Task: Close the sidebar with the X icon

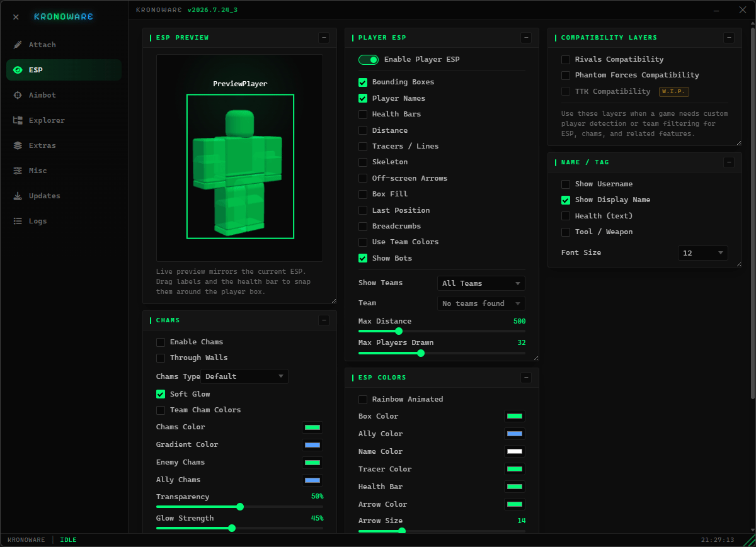Action: tap(16, 17)
